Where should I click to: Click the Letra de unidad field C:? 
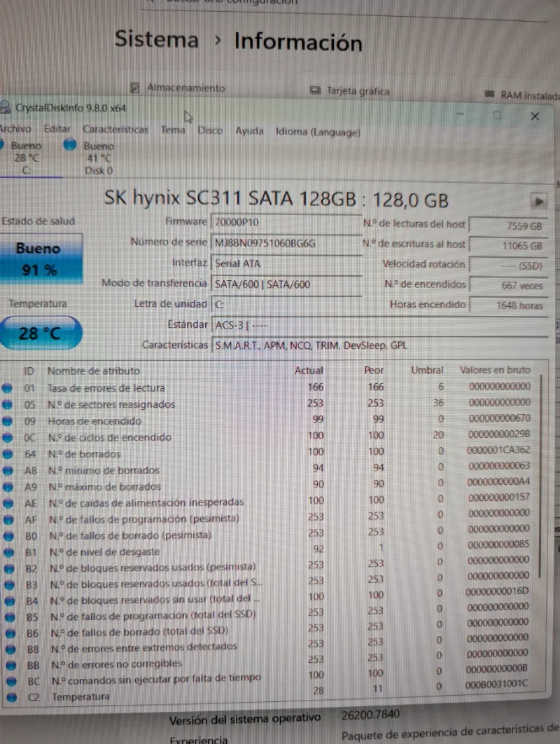(x=286, y=304)
